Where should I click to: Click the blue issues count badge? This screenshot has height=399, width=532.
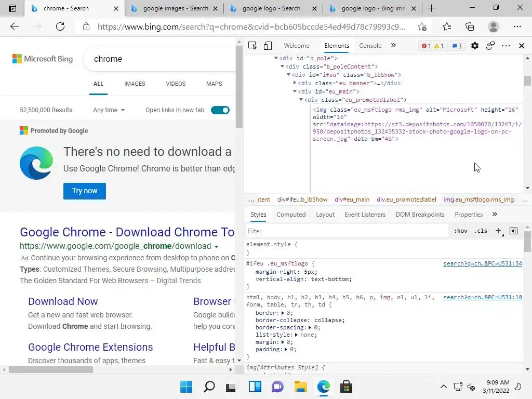pyautogui.click(x=457, y=46)
